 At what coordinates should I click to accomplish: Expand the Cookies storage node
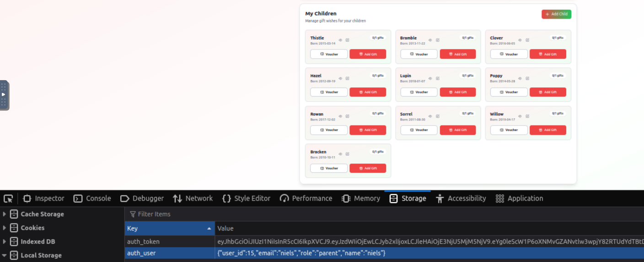click(x=5, y=228)
